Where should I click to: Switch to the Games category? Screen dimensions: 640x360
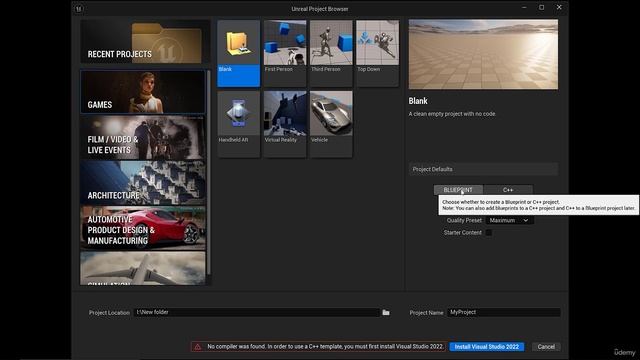click(x=143, y=92)
